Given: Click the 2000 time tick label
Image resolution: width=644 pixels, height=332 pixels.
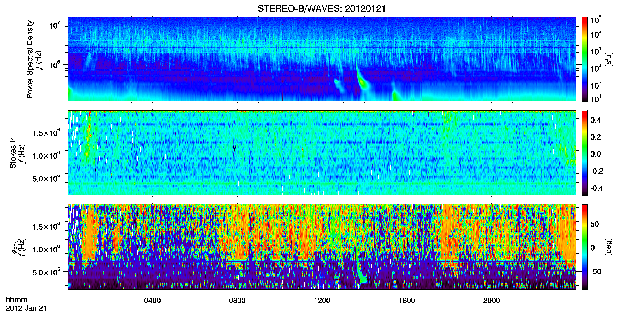Looking at the screenshot, I should pyautogui.click(x=491, y=301).
